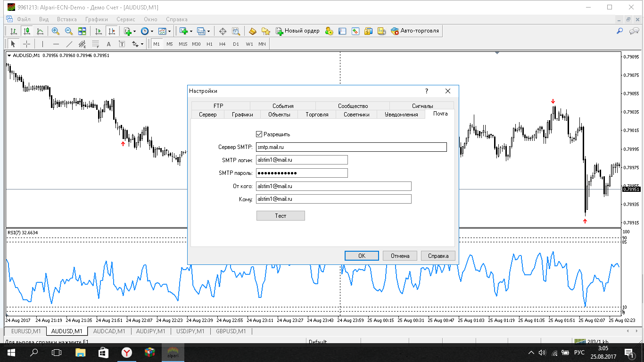Screen dimensions: 644x362
Task: Switch chart to bar chart display
Action: [x=14, y=31]
